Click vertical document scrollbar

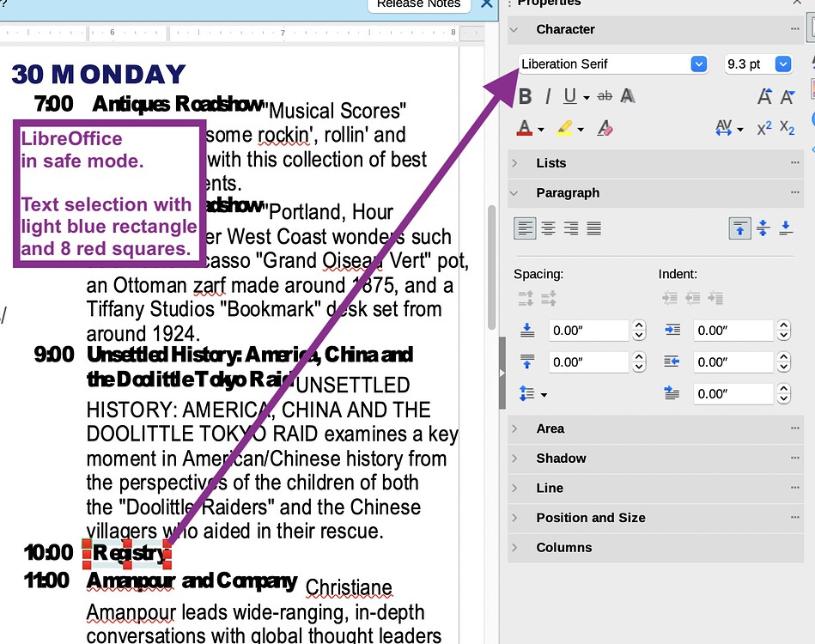pyautogui.click(x=492, y=268)
